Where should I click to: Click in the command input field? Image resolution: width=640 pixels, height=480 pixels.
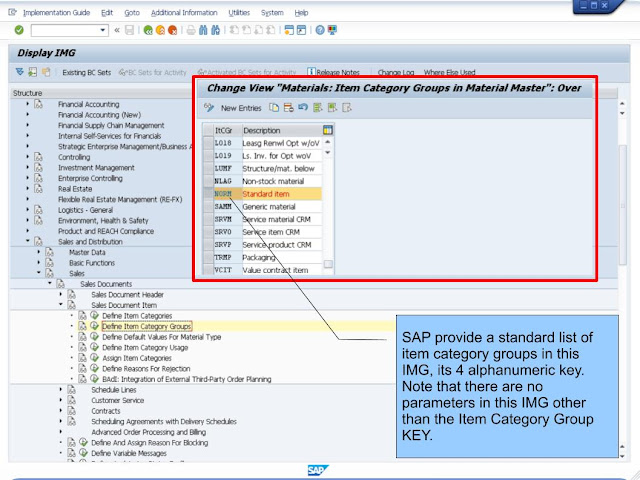pos(65,30)
